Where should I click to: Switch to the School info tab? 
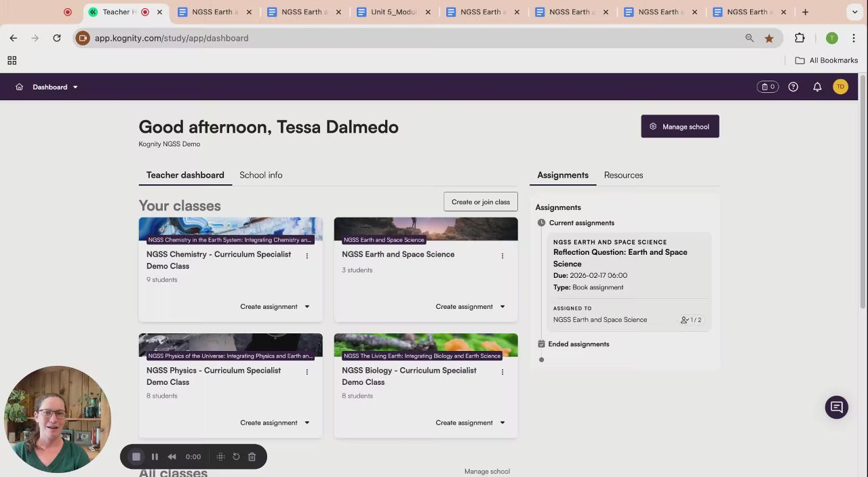(261, 175)
